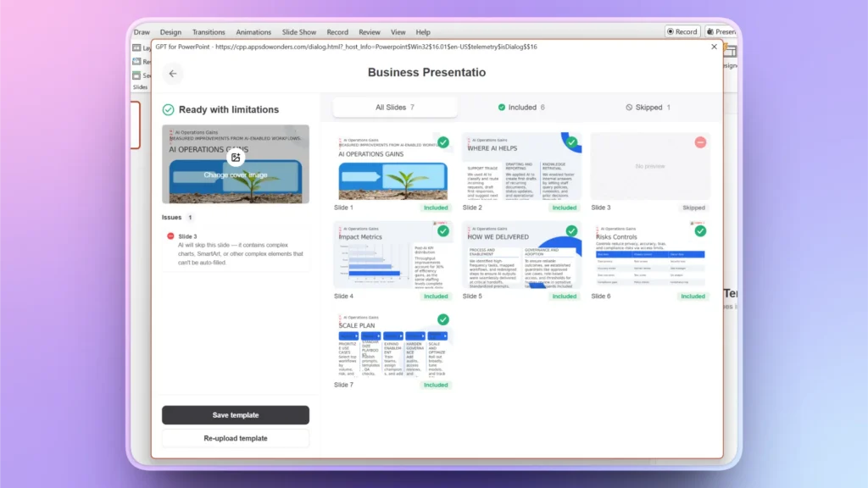Click the Record button in PowerPoint title area

click(682, 31)
